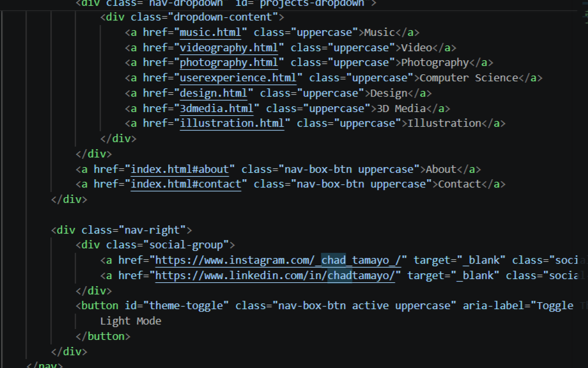
Task: Click the 'Illustration' anchor text
Action: pyautogui.click(x=444, y=124)
